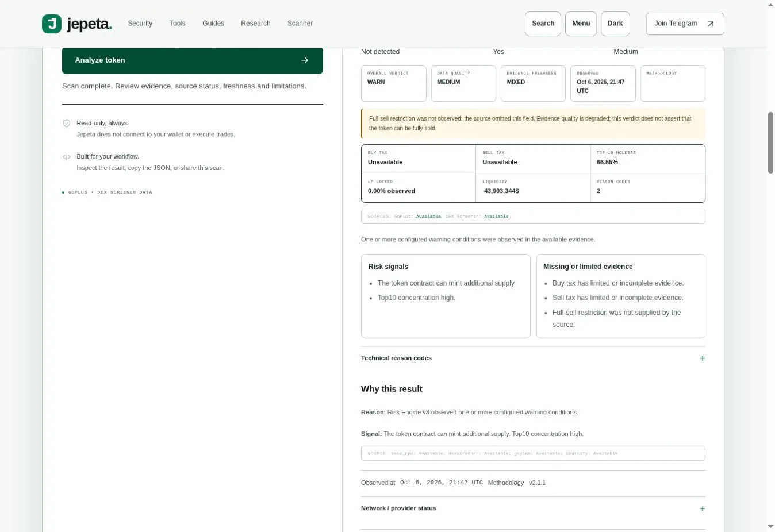Toggle Dark mode in the header
The width and height of the screenshot is (775, 532).
615,24
